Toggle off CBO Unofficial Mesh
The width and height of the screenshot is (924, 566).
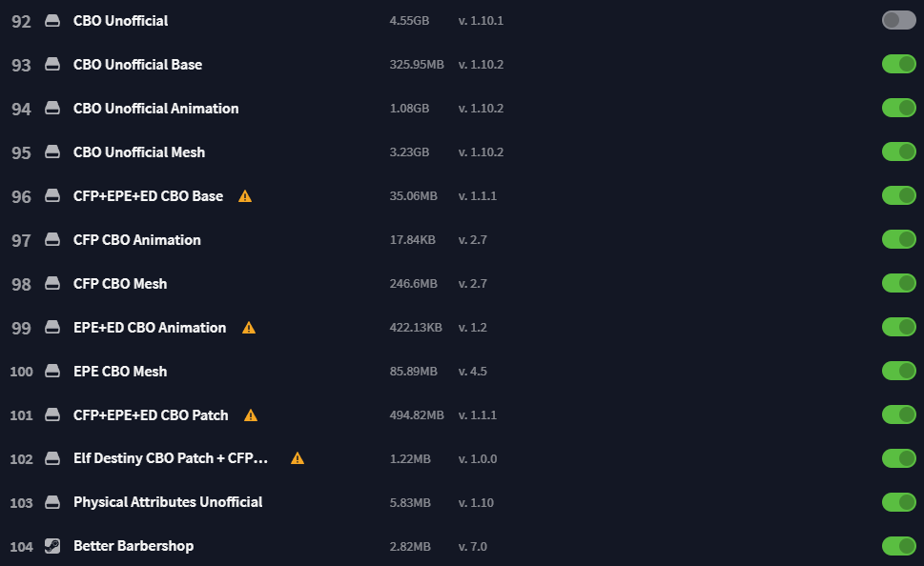[x=898, y=152]
